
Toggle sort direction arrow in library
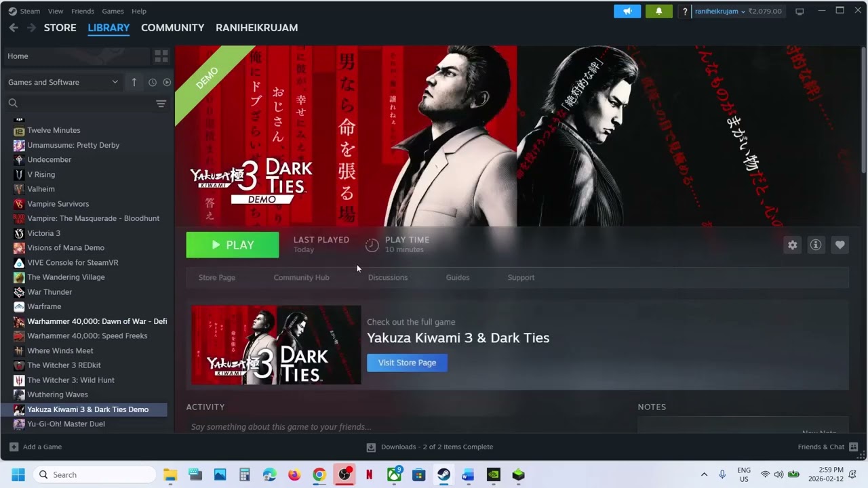134,82
